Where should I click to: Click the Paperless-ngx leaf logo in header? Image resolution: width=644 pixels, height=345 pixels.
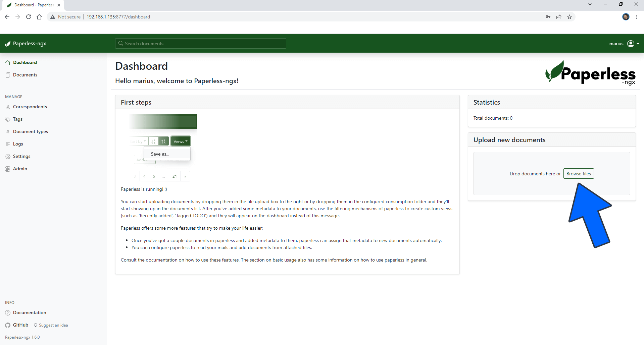(x=8, y=44)
